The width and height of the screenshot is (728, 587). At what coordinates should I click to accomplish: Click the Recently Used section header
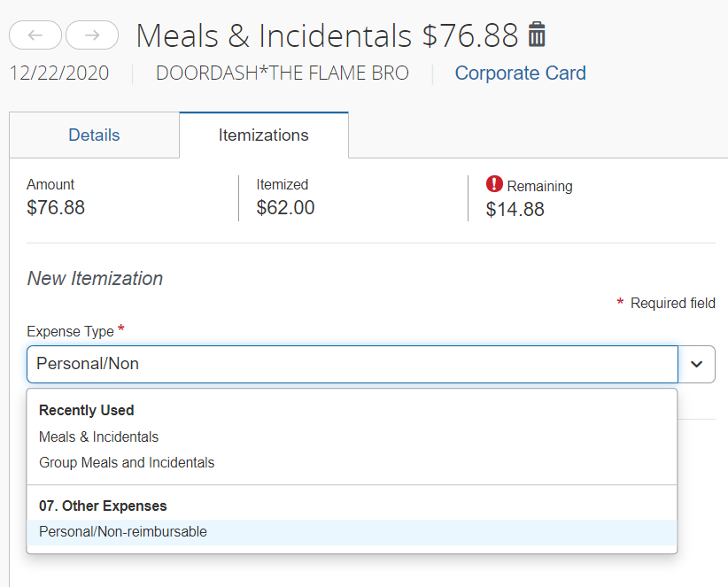(86, 410)
